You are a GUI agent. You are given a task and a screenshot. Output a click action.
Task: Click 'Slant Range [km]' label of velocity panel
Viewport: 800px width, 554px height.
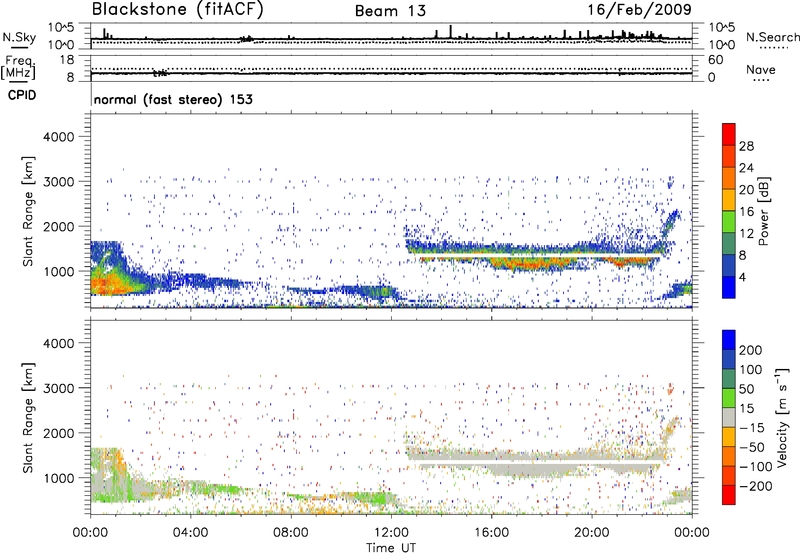[28, 417]
